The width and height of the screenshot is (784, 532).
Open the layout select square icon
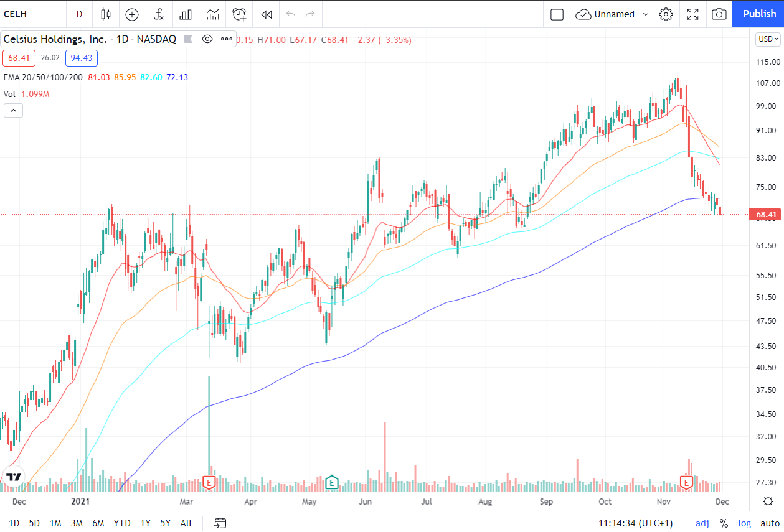pyautogui.click(x=557, y=14)
